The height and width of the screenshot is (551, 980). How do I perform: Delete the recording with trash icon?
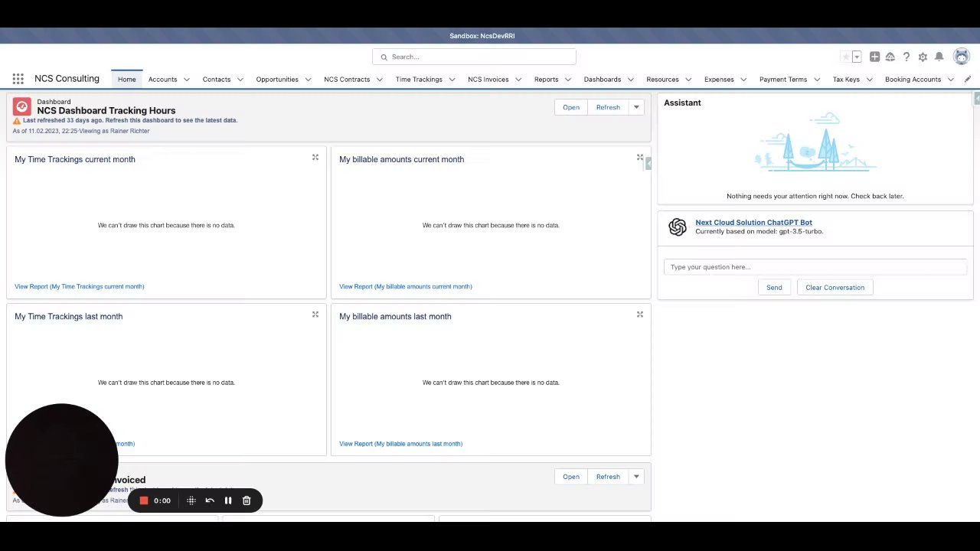[x=247, y=500]
